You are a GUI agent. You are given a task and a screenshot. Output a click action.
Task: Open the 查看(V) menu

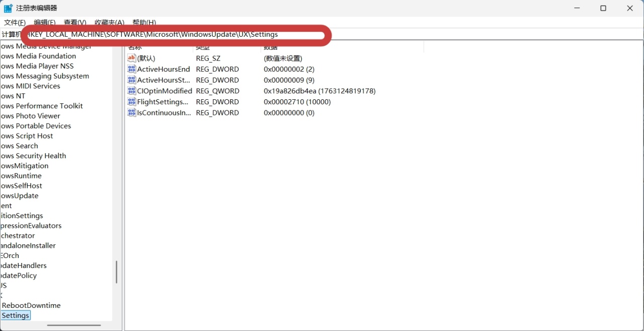(x=75, y=23)
